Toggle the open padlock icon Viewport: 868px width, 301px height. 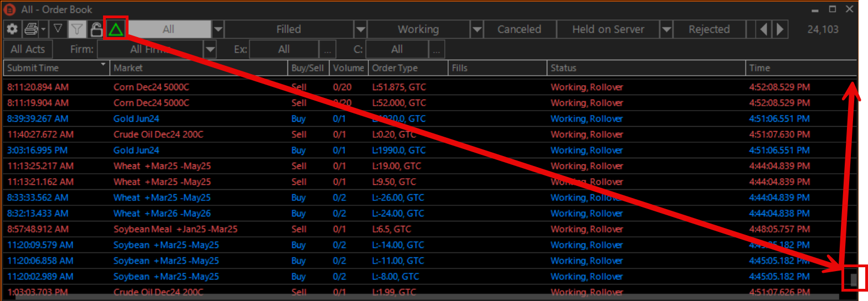point(96,29)
